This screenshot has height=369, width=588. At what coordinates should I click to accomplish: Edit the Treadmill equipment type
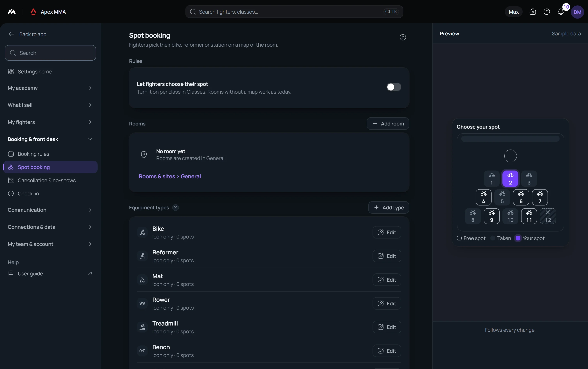387,327
